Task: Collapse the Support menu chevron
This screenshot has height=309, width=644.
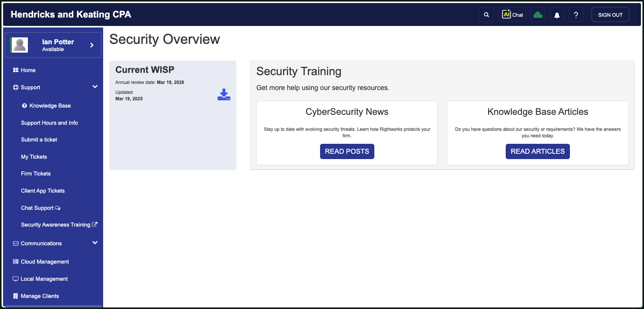Action: click(95, 87)
